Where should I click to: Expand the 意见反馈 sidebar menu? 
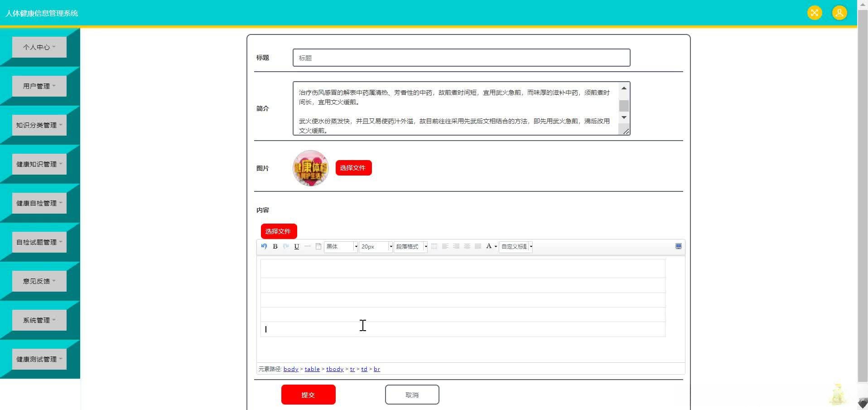[39, 281]
